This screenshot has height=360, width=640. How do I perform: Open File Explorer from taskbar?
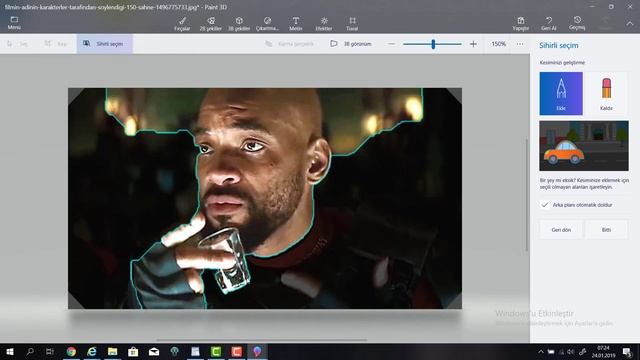113,352
